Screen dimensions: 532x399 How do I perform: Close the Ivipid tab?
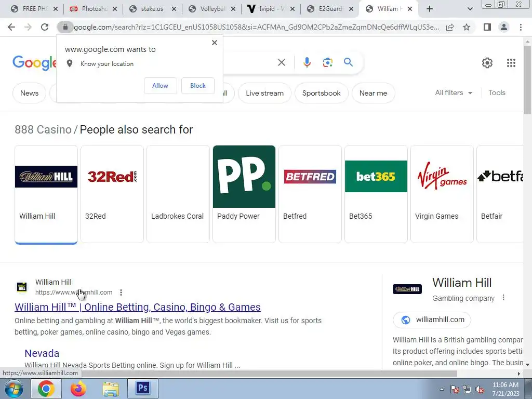click(x=292, y=9)
